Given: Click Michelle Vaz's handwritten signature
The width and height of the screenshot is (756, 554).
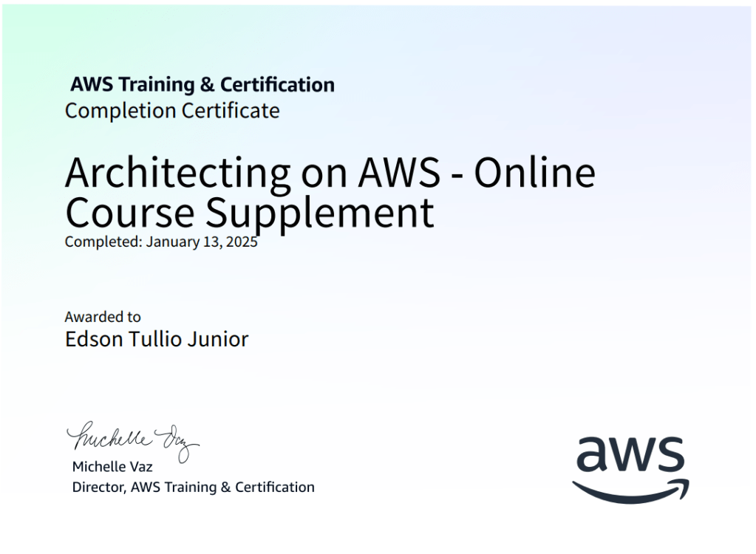Looking at the screenshot, I should click(133, 440).
